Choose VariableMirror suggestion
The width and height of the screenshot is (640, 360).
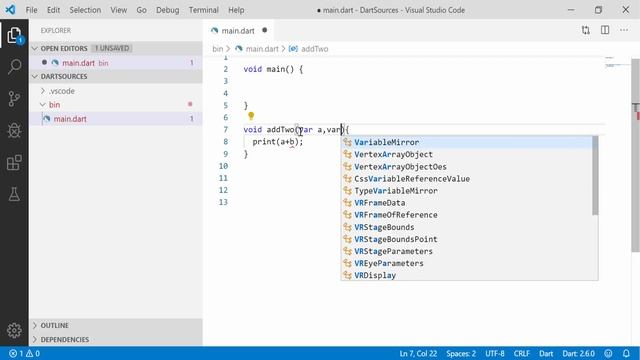click(467, 142)
